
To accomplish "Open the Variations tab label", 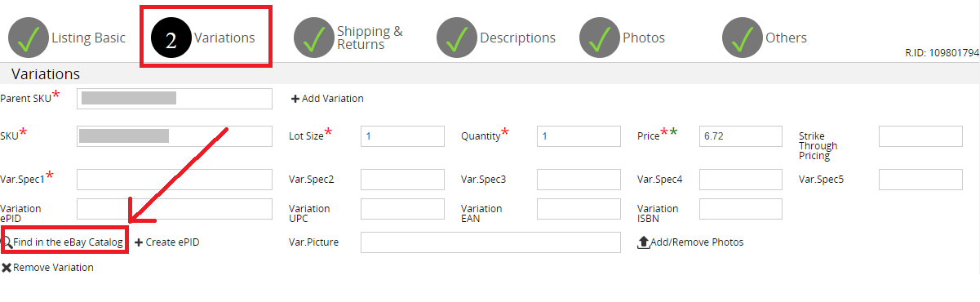I will (224, 38).
